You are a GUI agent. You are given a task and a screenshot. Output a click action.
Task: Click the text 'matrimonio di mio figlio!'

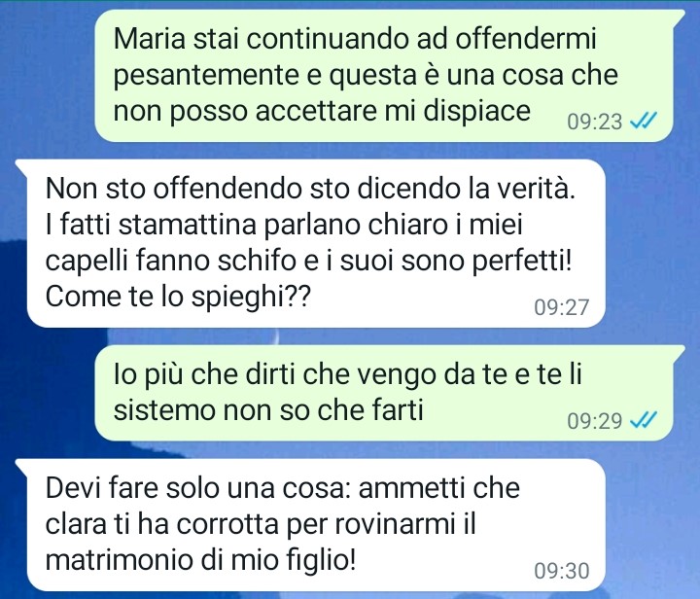point(201,560)
